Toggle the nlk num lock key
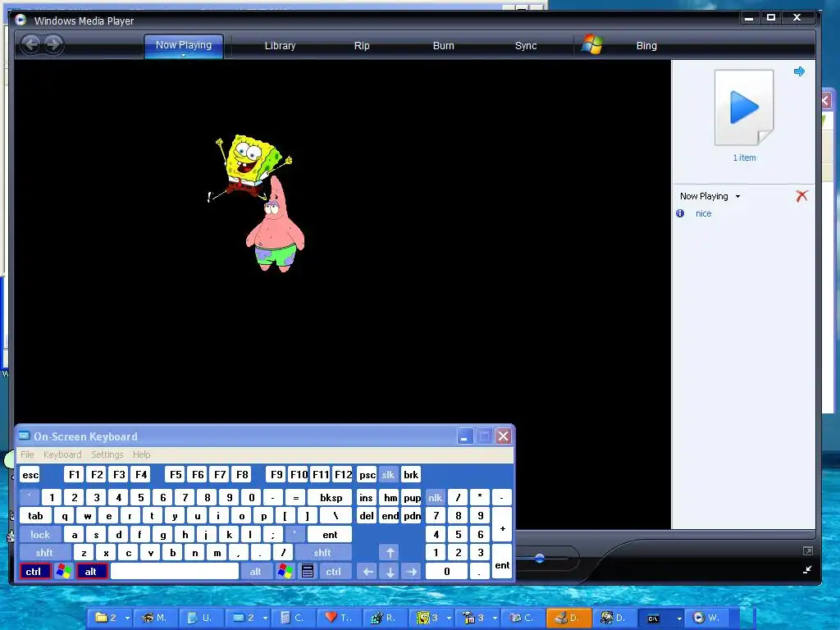The image size is (840, 630). (435, 498)
